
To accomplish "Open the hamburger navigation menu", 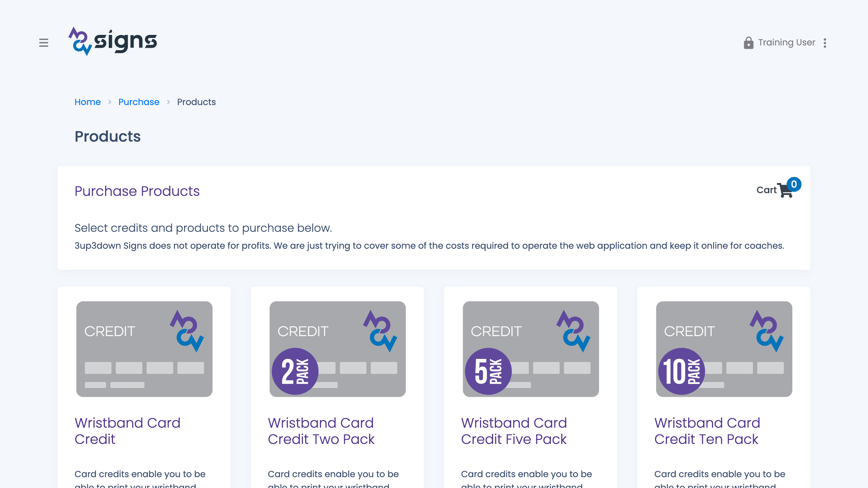I will click(44, 43).
